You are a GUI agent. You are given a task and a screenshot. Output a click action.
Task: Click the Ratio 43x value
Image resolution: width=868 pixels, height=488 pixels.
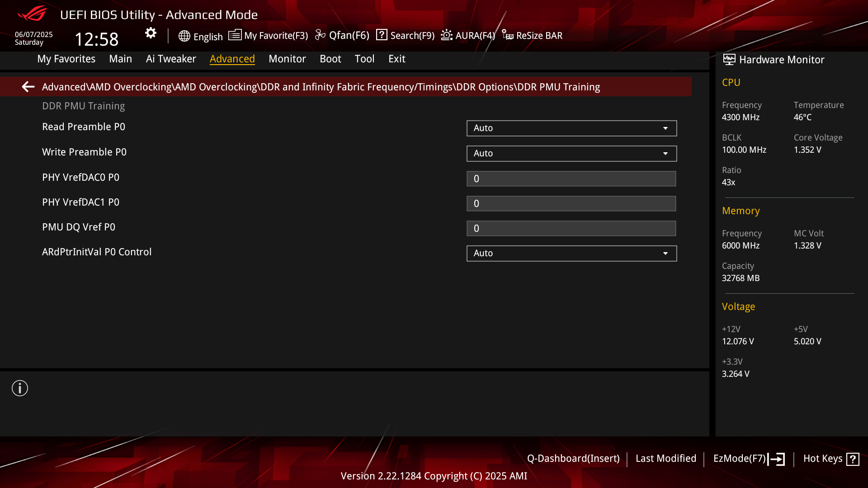point(728,182)
